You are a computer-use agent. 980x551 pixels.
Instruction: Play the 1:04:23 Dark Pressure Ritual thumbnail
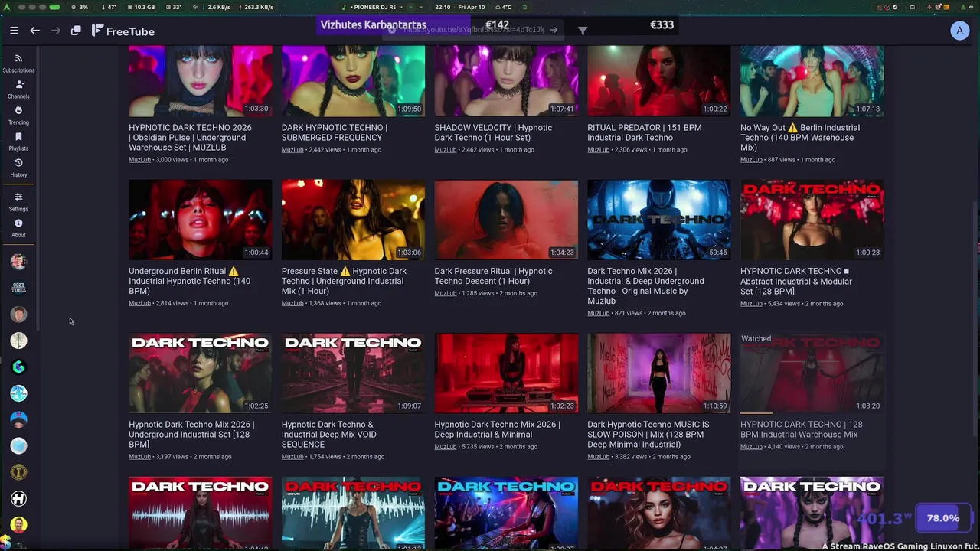click(x=506, y=220)
